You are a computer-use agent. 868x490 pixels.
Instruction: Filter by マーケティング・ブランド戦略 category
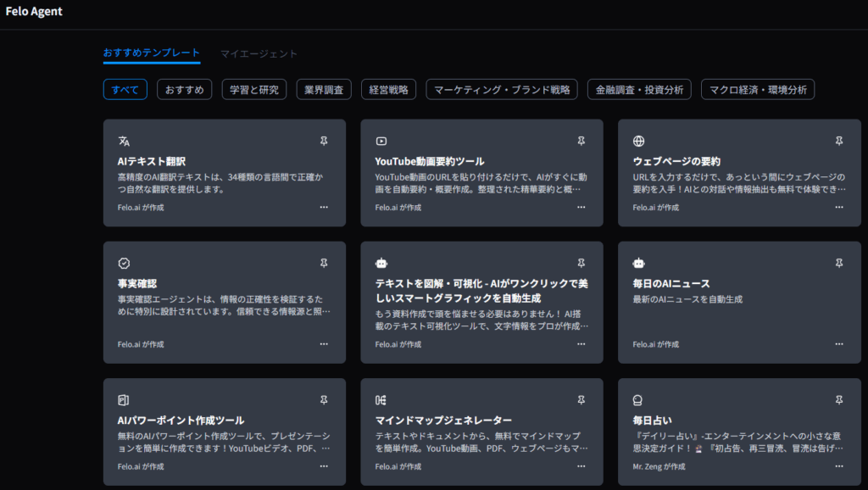502,90
